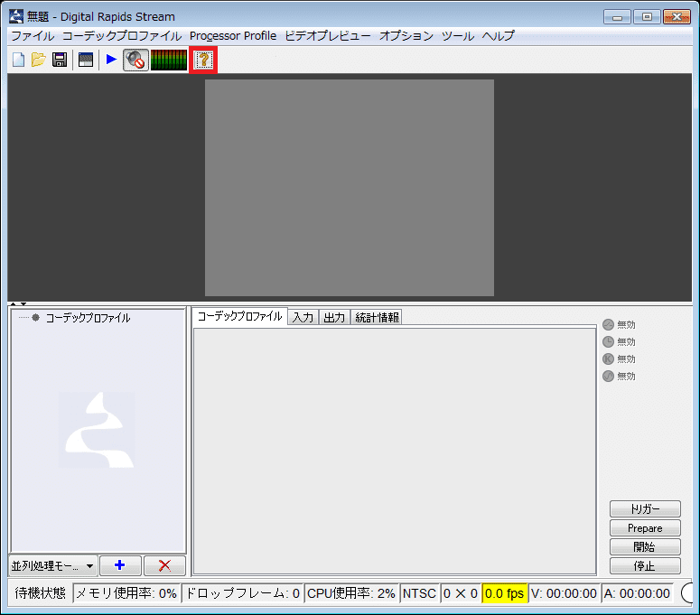The width and height of the screenshot is (700, 615).
Task: Open the Processor Profile menu
Action: click(233, 36)
